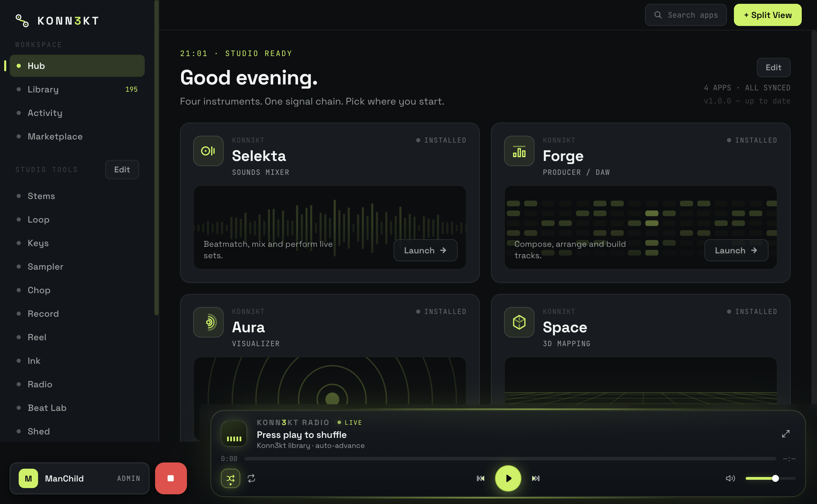Open Library in the sidebar
817x504 pixels.
[x=77, y=89]
